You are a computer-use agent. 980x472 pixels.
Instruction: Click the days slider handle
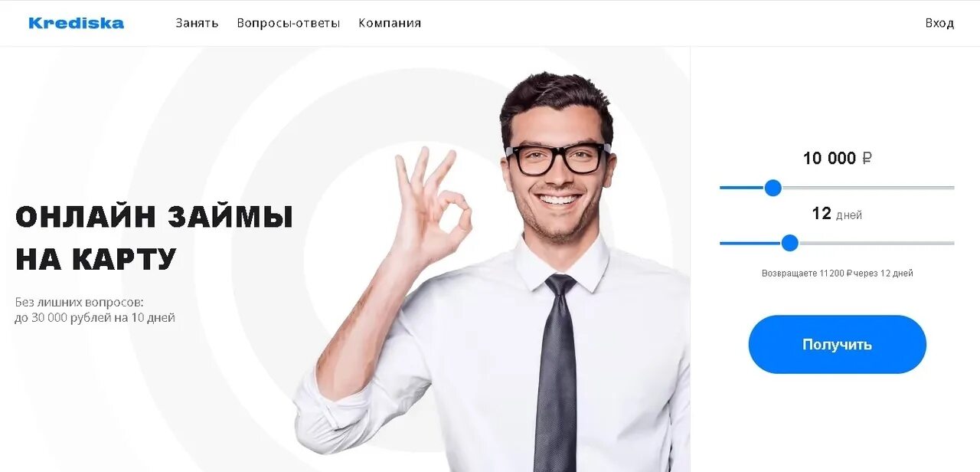[x=790, y=243]
